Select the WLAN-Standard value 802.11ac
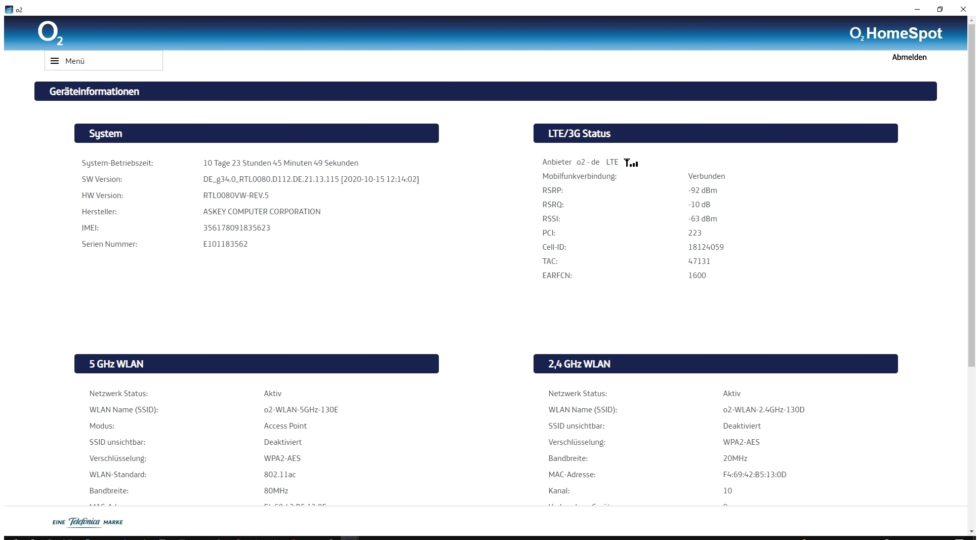The image size is (980, 540). 280,475
